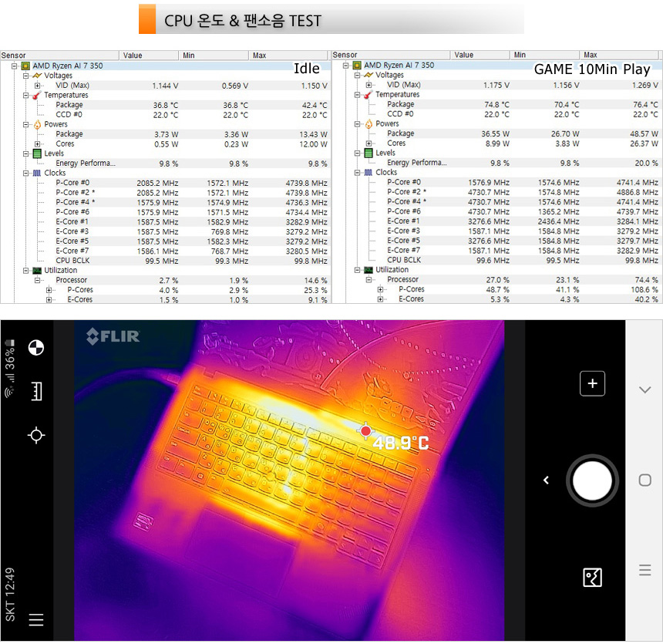Open the image gallery icon below the shutter
The height and width of the screenshot is (644, 663).
click(592, 577)
